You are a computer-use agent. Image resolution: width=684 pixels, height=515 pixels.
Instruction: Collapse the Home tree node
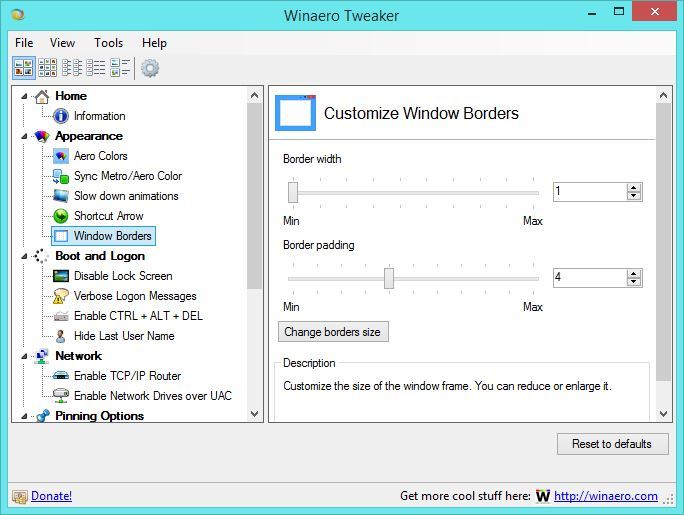click(24, 96)
